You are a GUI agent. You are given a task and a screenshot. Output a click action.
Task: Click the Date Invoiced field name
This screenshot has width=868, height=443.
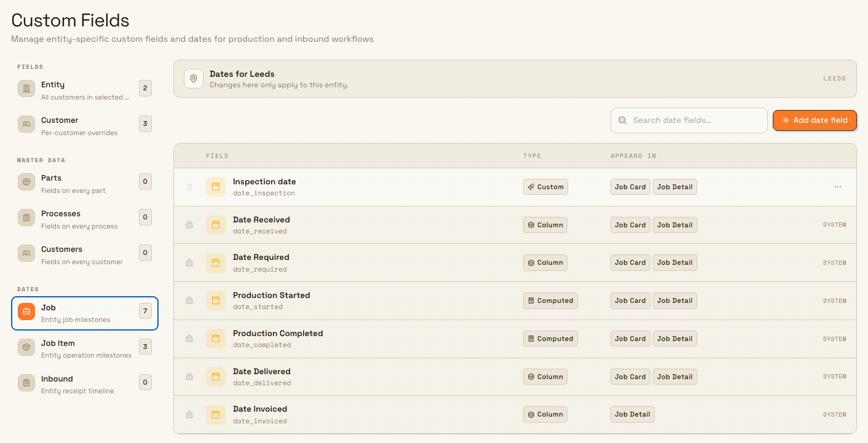[260, 409]
